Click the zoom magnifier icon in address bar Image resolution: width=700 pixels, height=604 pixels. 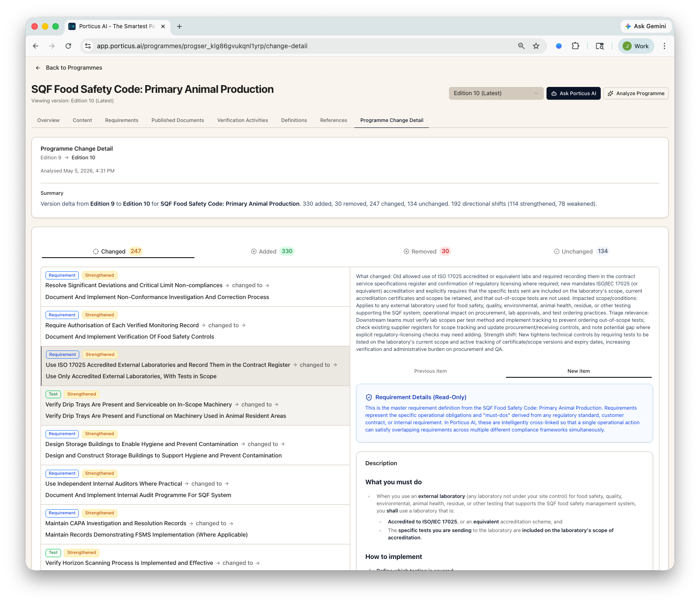521,46
